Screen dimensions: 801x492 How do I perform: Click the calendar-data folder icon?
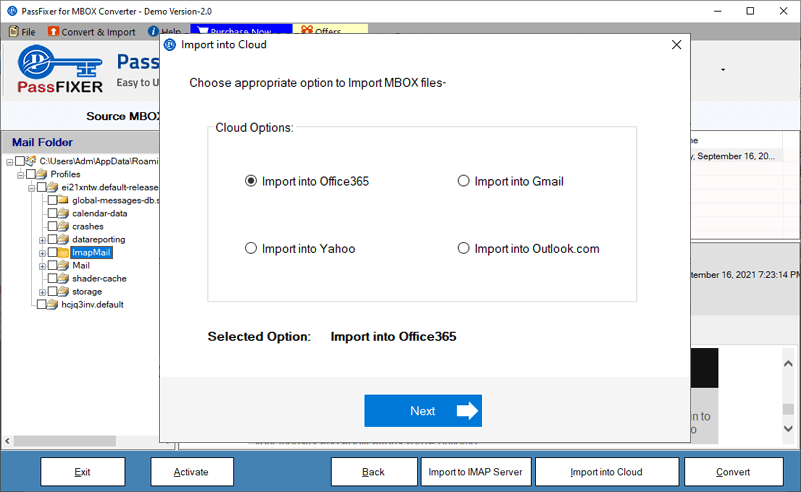click(63, 213)
